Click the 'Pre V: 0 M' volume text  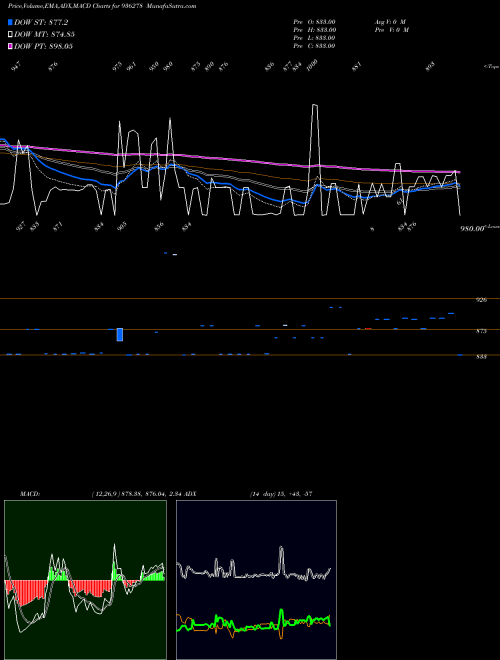(x=391, y=30)
